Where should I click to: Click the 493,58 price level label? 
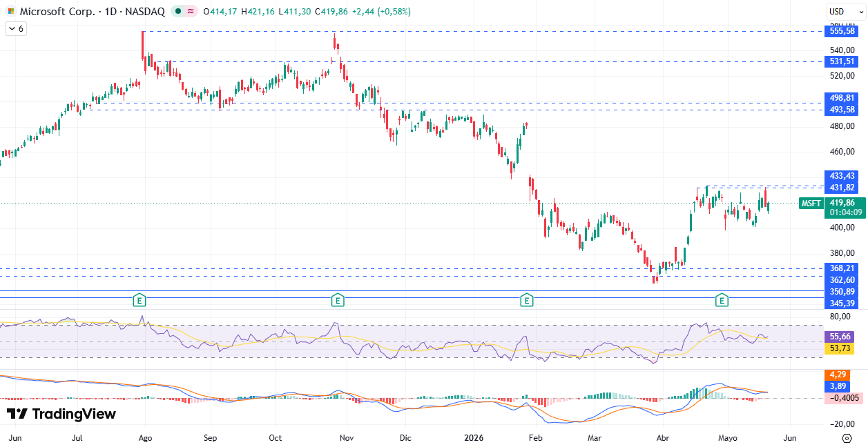[842, 110]
